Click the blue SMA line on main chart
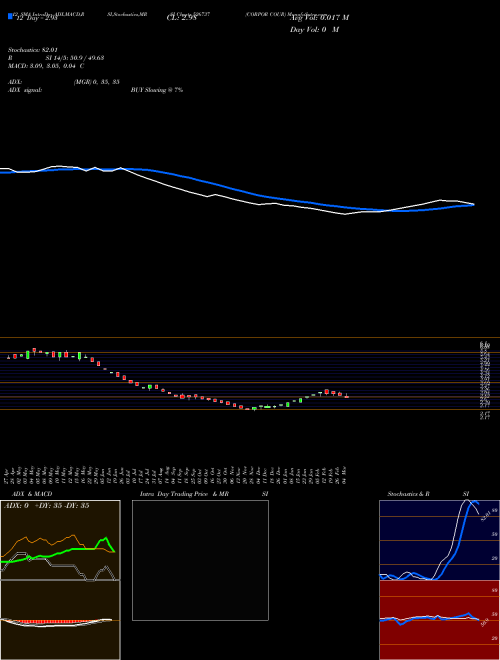 [x=237, y=189]
